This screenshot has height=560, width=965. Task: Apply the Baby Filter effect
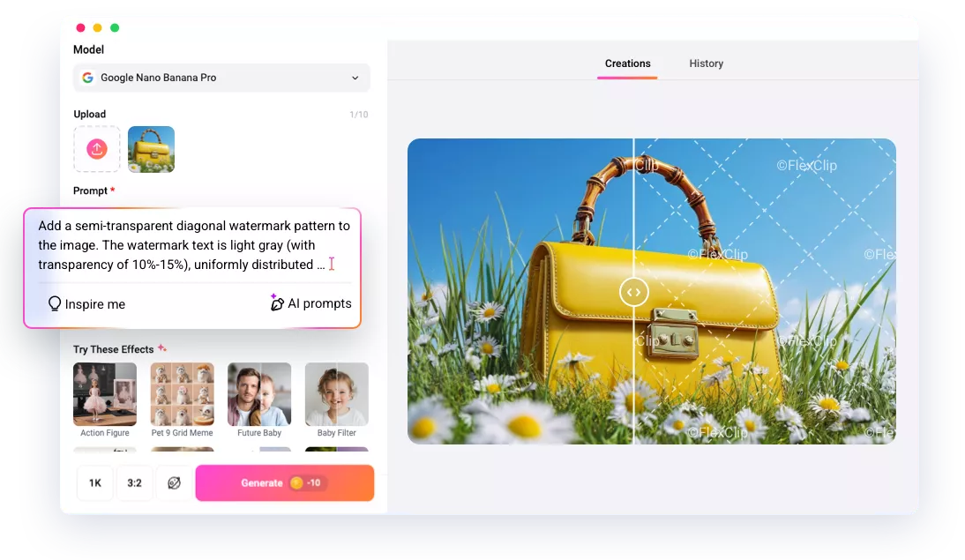pos(336,393)
